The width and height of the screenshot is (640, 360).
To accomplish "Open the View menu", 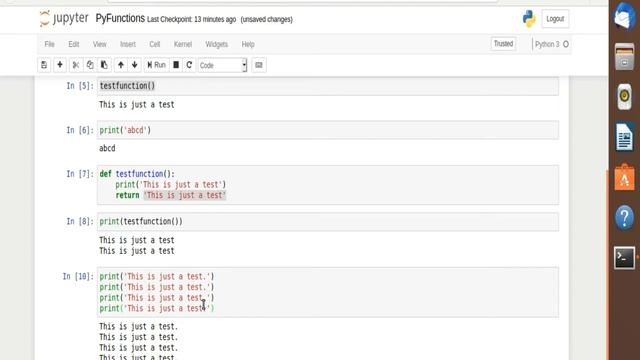I will (99, 44).
